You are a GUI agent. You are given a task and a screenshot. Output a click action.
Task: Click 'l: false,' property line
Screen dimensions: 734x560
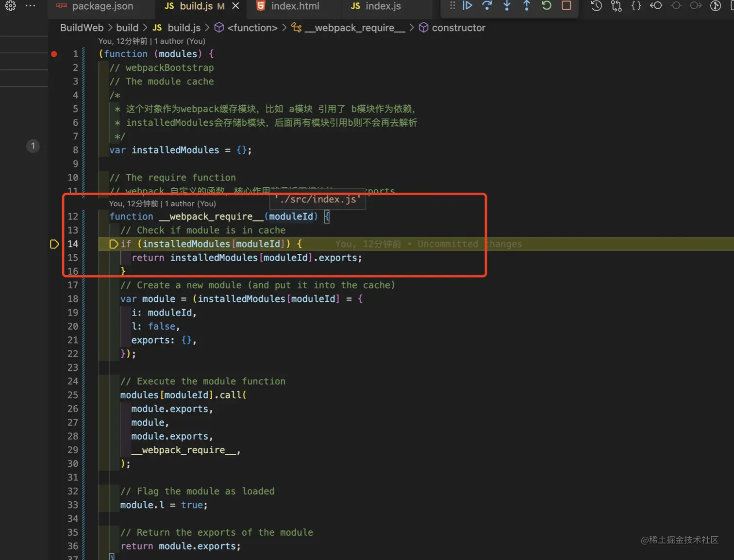(x=156, y=327)
